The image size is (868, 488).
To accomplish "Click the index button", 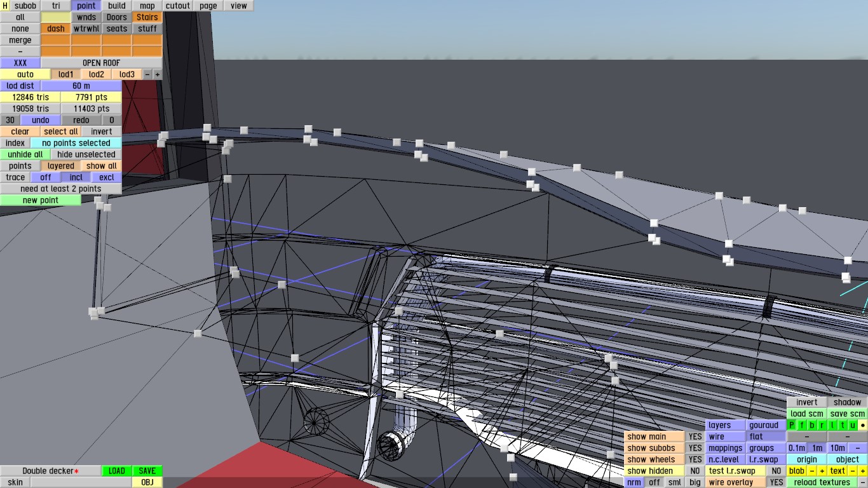I will (x=15, y=143).
